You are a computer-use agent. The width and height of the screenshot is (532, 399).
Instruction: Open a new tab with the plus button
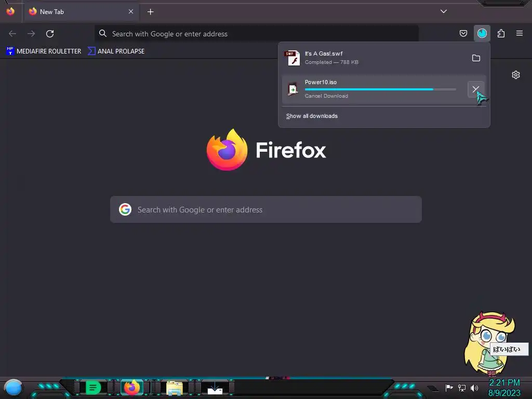click(150, 12)
